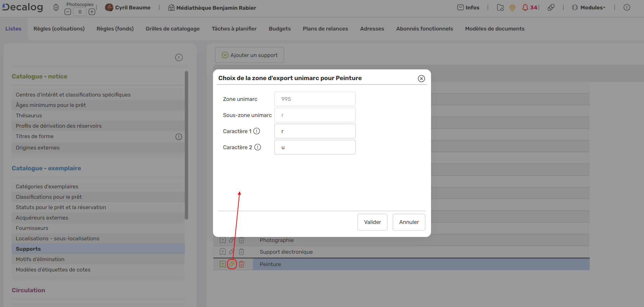Open notifications via the bell showing 34

coord(527,7)
